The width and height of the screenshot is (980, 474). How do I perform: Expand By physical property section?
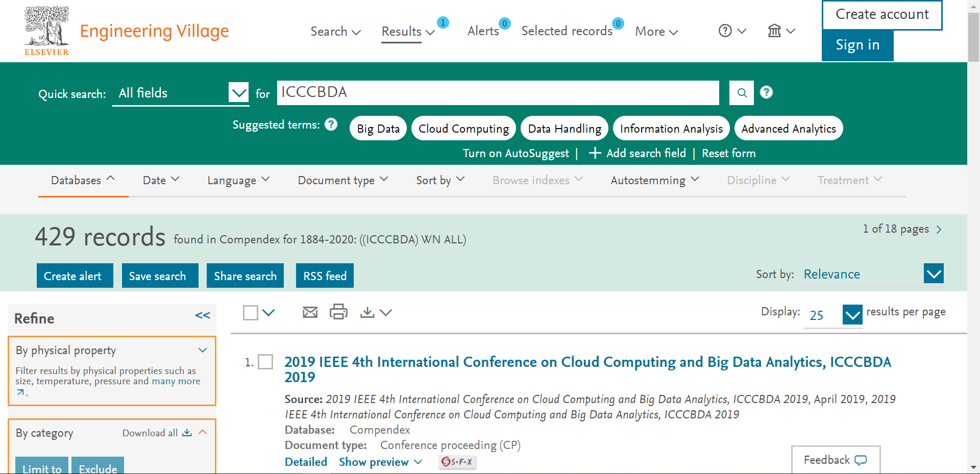(x=203, y=350)
